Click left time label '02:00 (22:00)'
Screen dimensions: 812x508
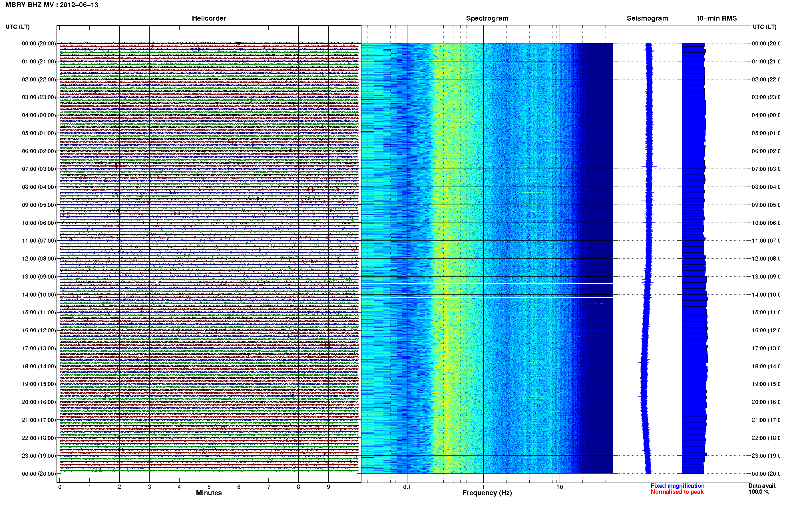[x=39, y=79]
